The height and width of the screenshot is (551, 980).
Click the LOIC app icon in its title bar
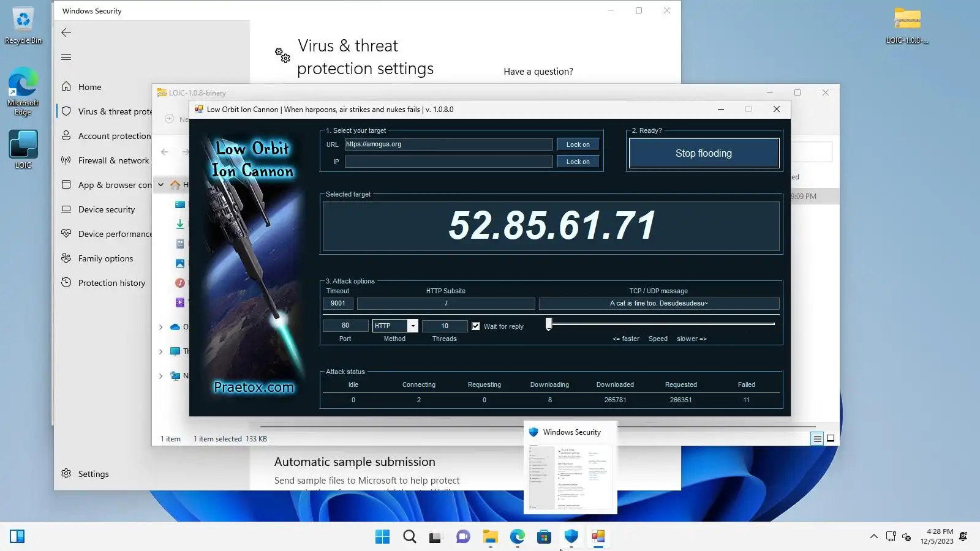(198, 110)
